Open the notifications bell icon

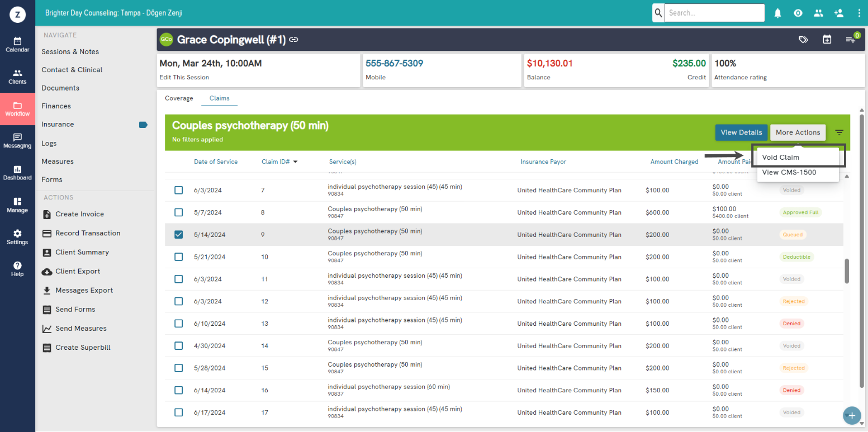point(777,13)
